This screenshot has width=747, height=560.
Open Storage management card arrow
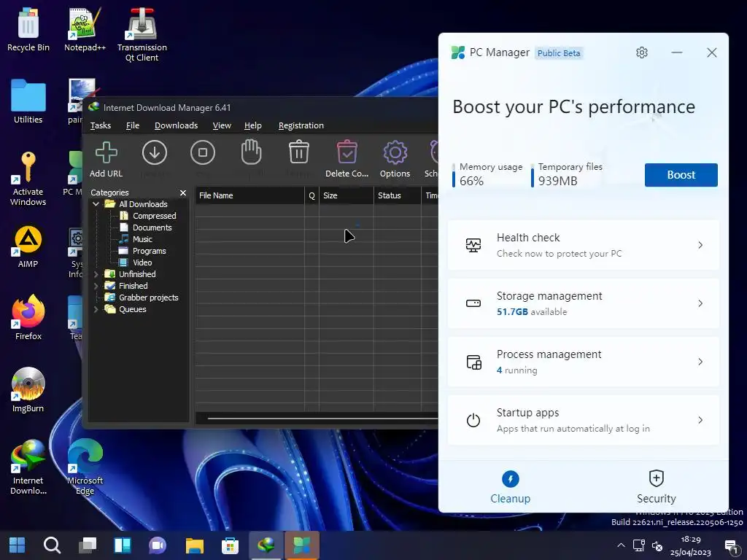[700, 303]
